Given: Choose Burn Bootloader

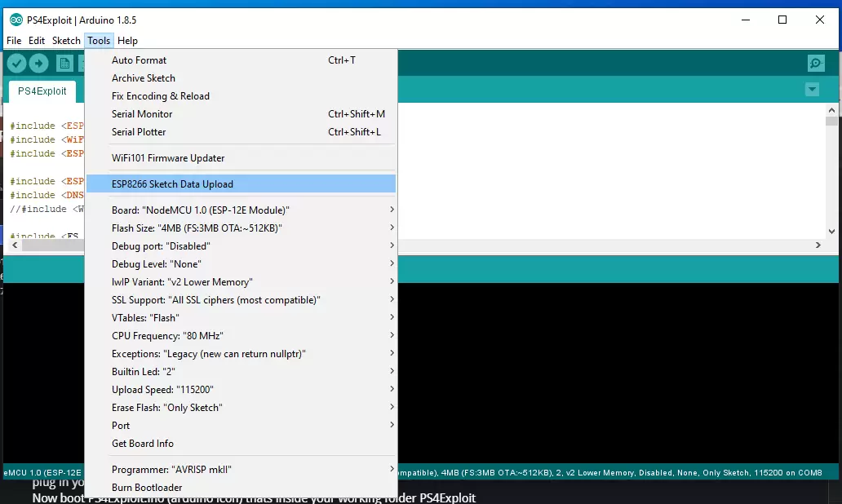Looking at the screenshot, I should tap(241, 488).
